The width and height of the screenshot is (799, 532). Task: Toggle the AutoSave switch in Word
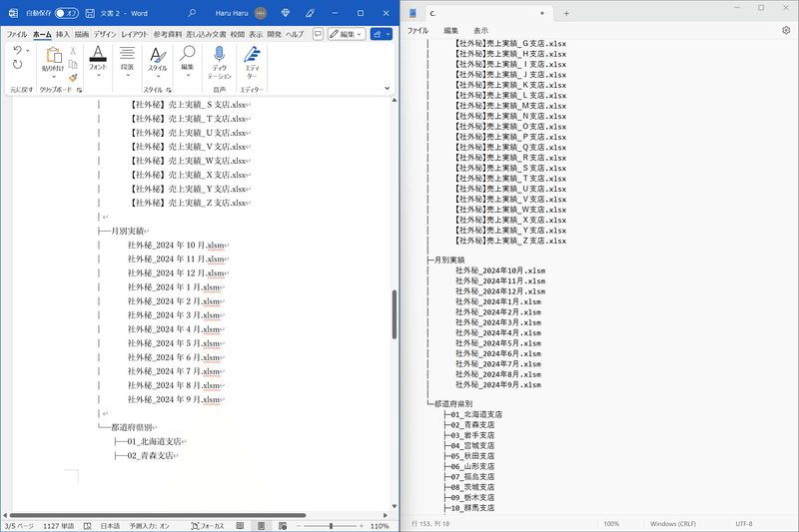click(x=67, y=13)
